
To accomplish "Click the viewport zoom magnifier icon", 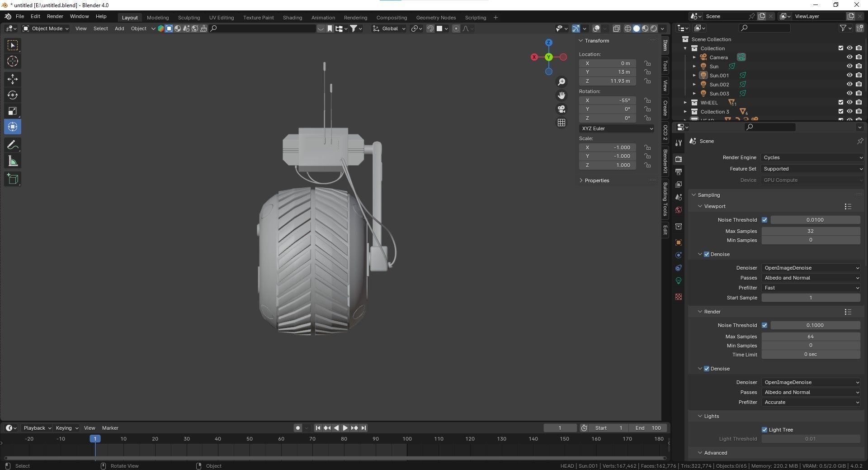I will 561,82.
